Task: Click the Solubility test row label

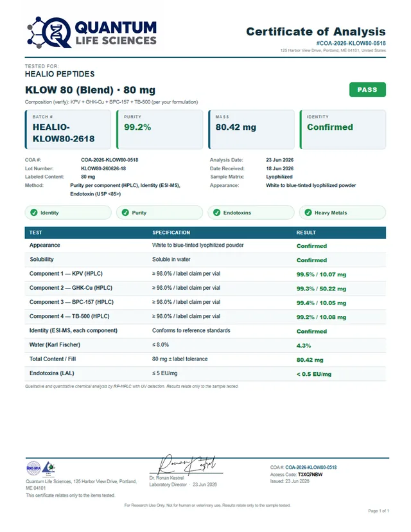Action: (x=42, y=259)
